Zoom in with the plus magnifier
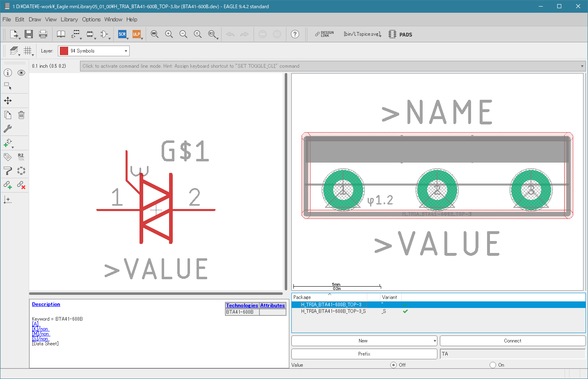This screenshot has width=588, height=379. point(169,34)
